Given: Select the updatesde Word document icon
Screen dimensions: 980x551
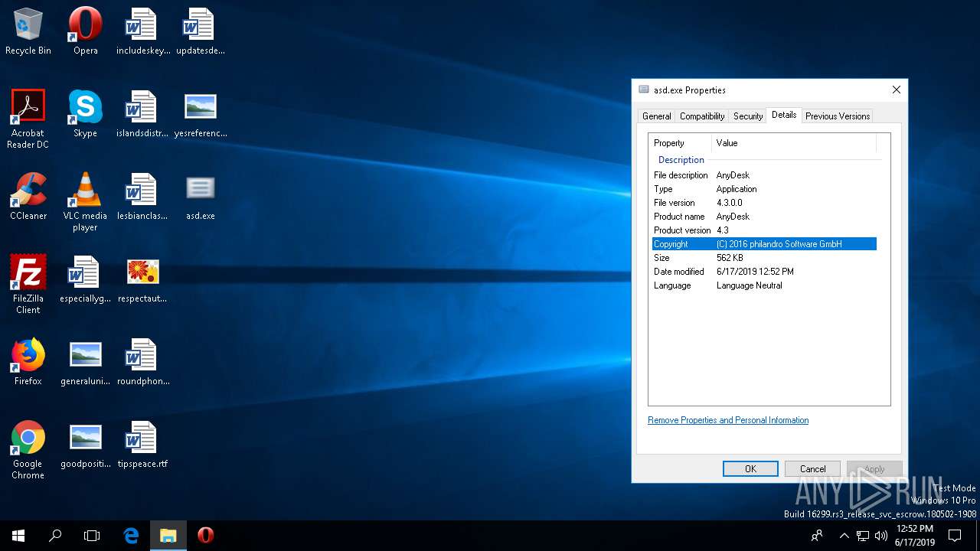Looking at the screenshot, I should click(200, 31).
